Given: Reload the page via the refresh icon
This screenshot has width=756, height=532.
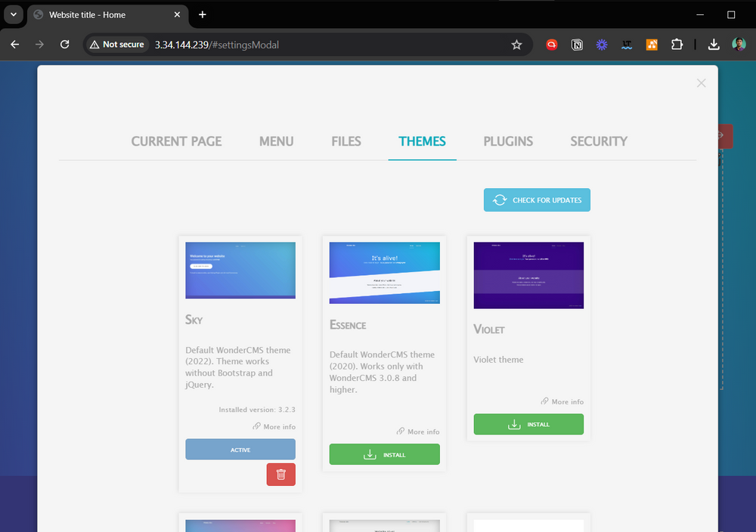Looking at the screenshot, I should [x=64, y=45].
